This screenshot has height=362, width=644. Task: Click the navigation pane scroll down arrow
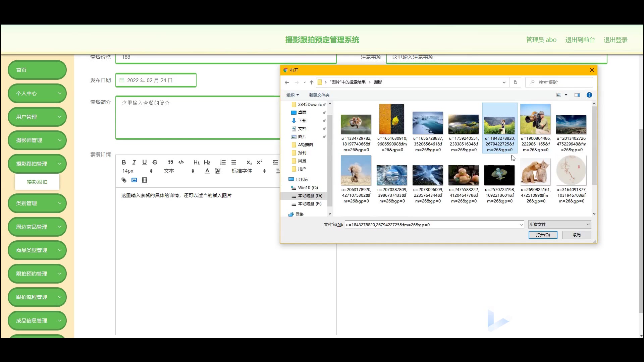click(330, 214)
